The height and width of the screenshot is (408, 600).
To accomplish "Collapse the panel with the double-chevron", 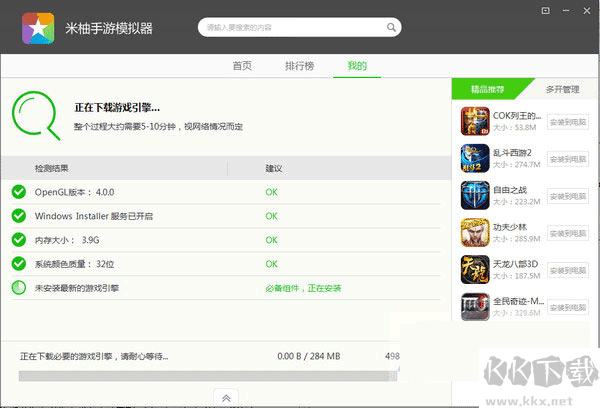I will point(226,398).
